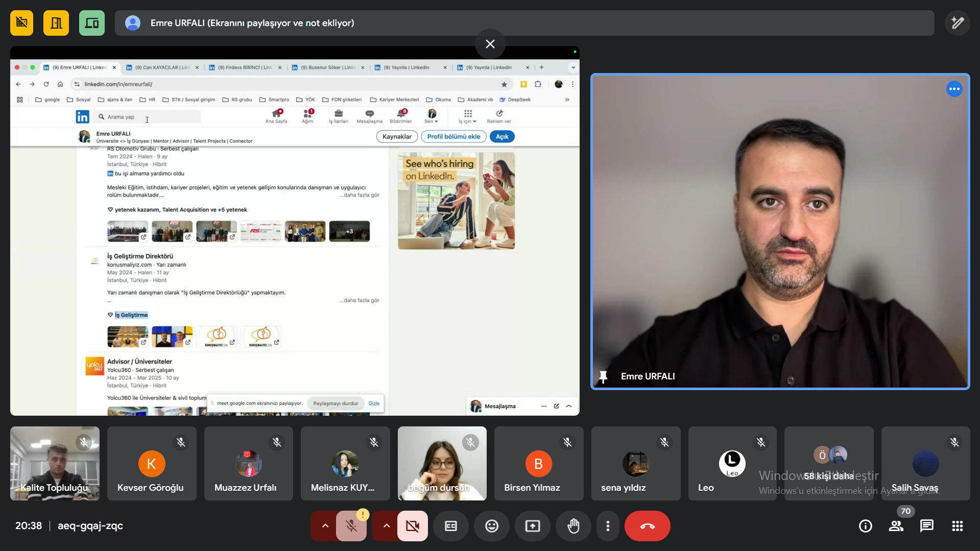Open options on Emre URFALI video tile
This screenshot has width=980, height=551.
[954, 89]
